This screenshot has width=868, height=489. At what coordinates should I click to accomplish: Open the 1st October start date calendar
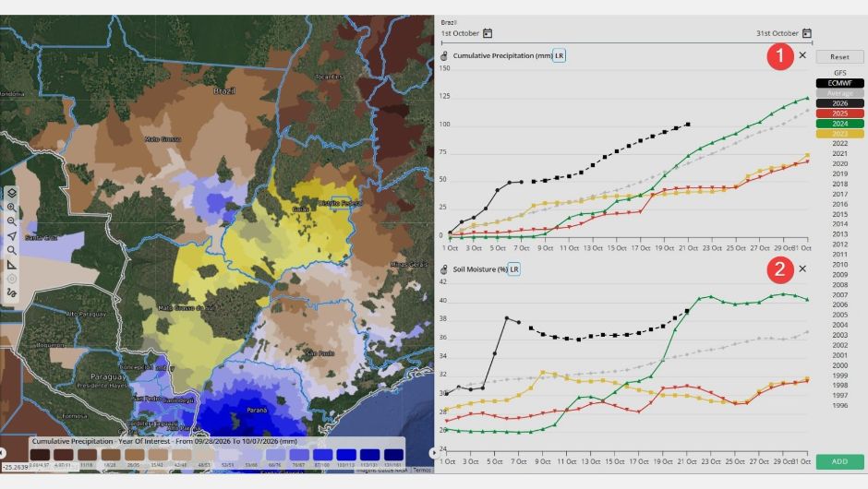coord(488,33)
